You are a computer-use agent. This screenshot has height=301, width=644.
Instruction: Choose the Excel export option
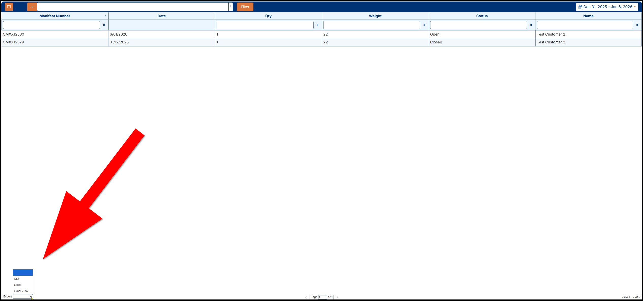(18, 285)
